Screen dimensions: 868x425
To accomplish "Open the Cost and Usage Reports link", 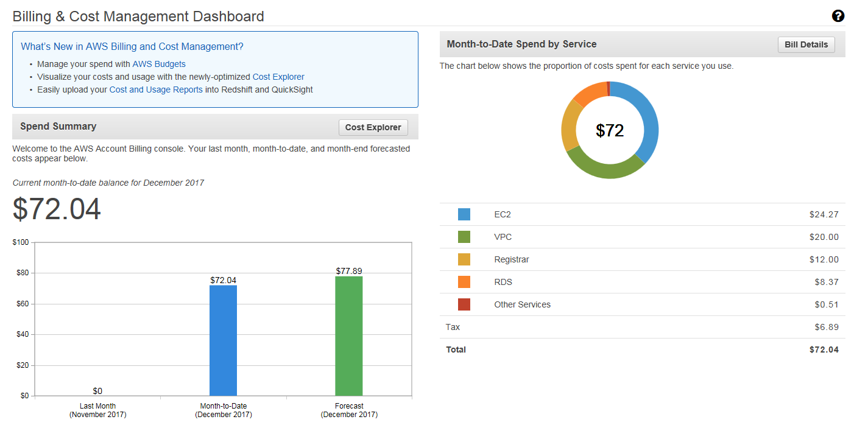I will point(156,90).
